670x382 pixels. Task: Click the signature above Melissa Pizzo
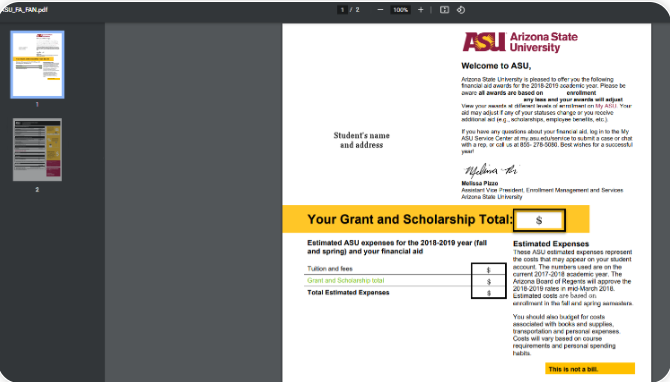(x=491, y=170)
